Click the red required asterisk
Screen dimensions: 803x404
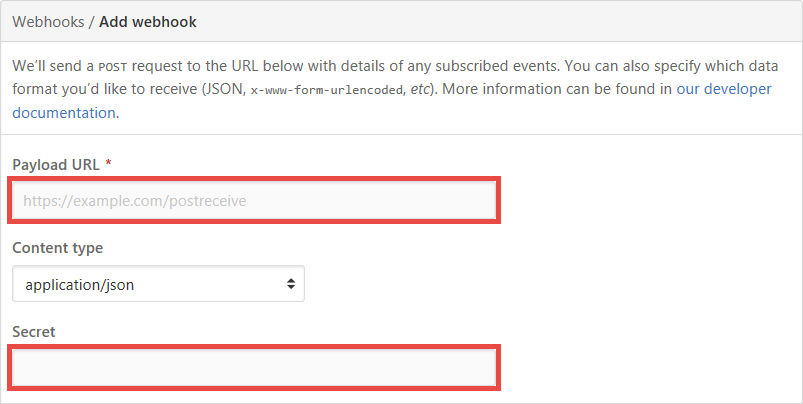coord(108,164)
